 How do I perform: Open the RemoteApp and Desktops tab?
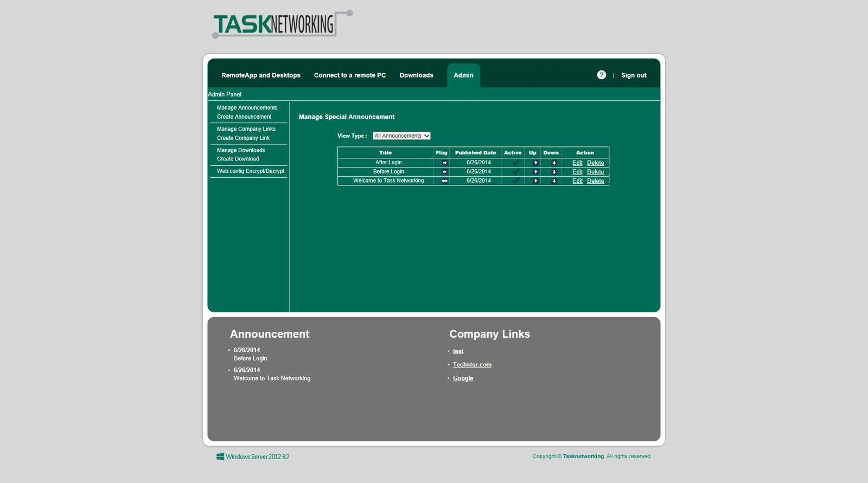[261, 75]
